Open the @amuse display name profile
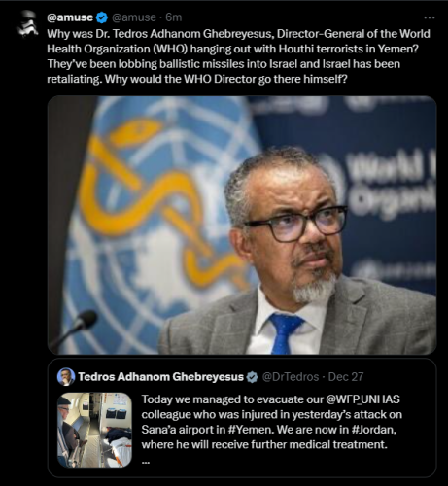 70,17
